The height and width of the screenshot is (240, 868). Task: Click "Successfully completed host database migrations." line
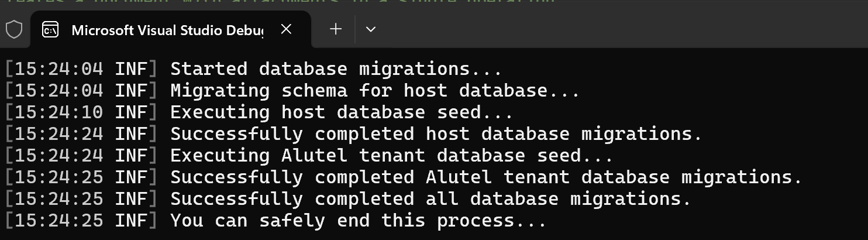[x=436, y=134]
